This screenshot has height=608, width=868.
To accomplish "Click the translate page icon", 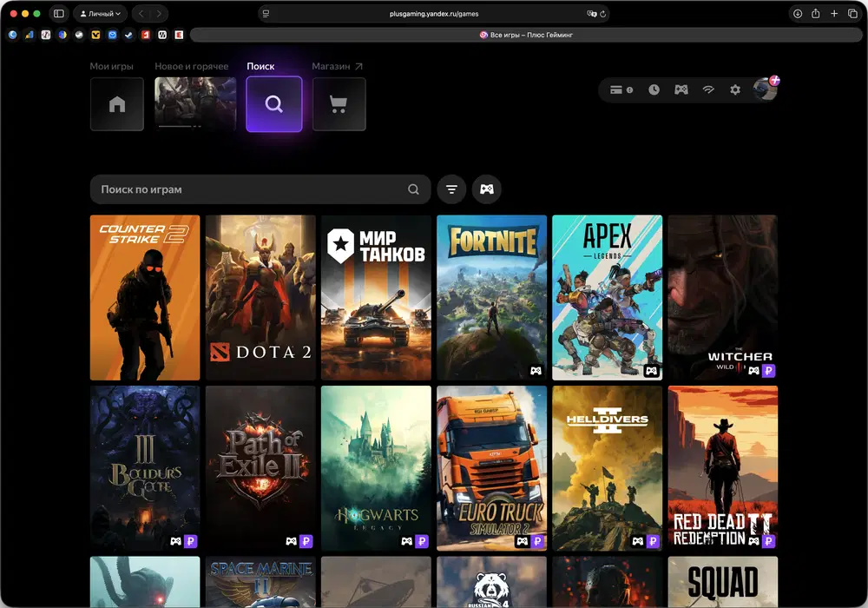I will click(591, 14).
